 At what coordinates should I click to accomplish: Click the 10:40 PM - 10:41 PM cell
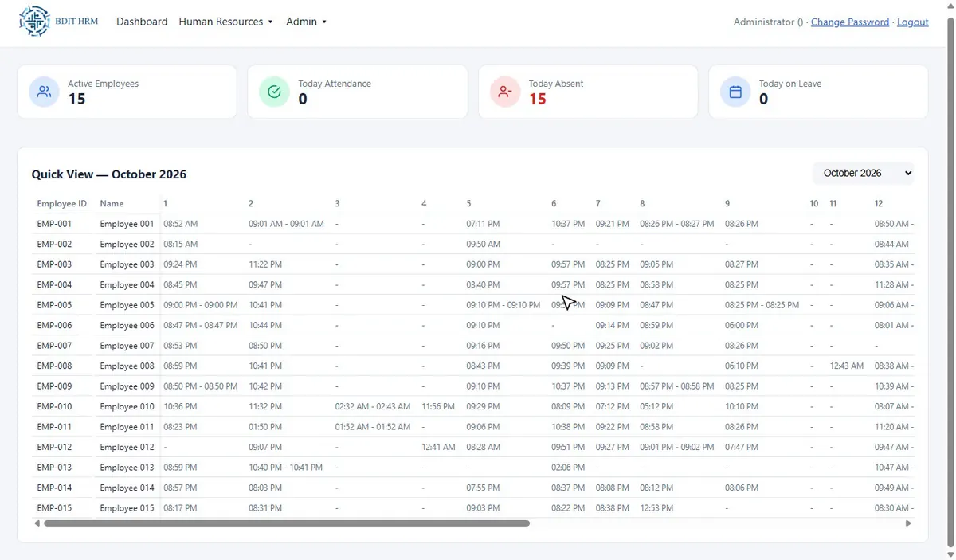point(286,468)
